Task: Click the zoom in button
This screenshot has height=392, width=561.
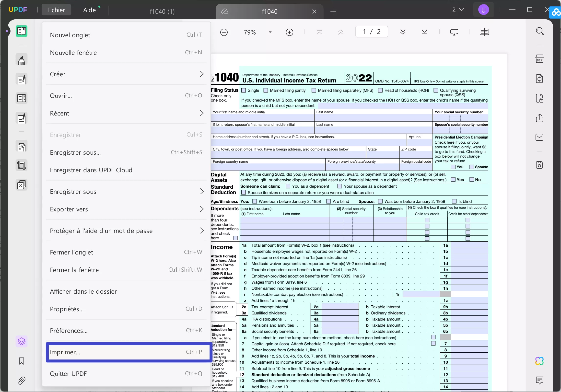Action: coord(290,32)
